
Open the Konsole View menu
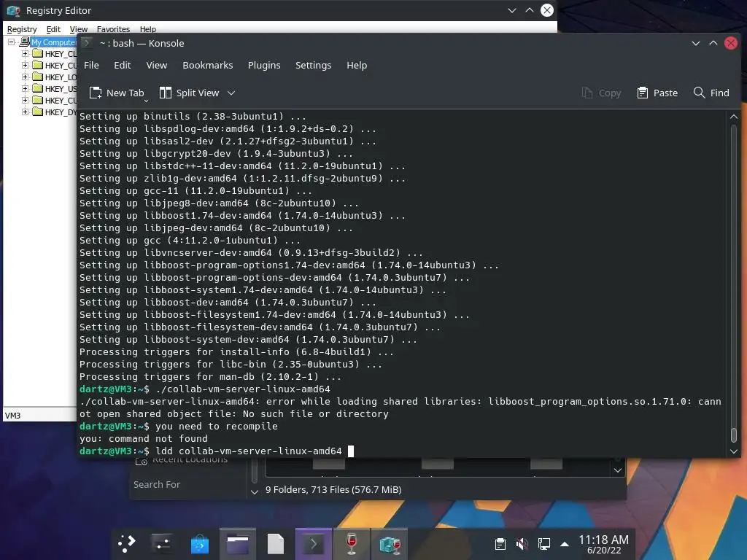157,65
